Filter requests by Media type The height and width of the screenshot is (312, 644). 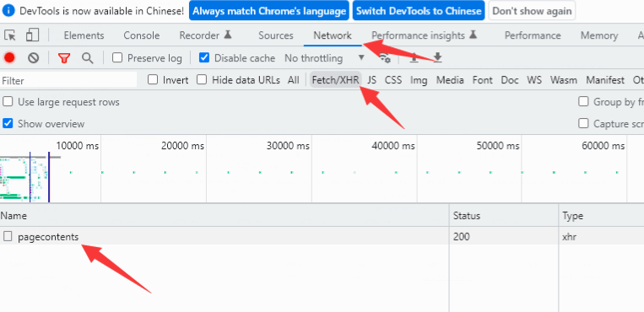[450, 80]
